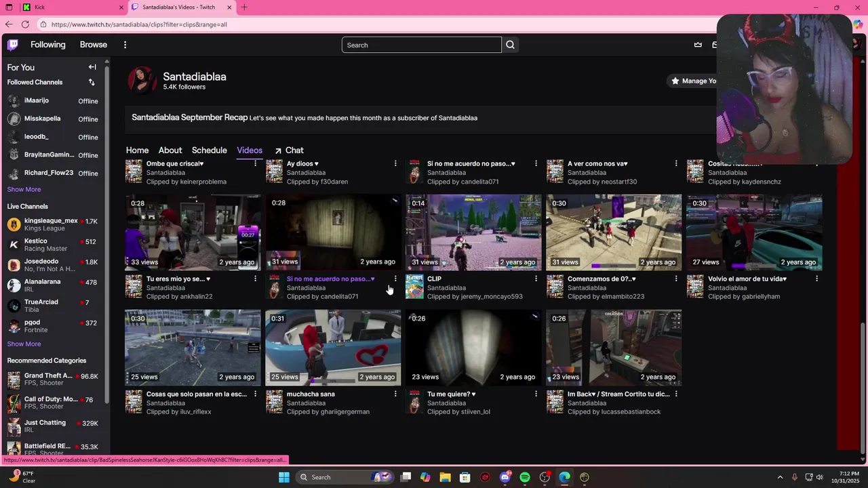The height and width of the screenshot is (488, 868).
Task: Show hidden system tray icons
Action: pos(781,477)
